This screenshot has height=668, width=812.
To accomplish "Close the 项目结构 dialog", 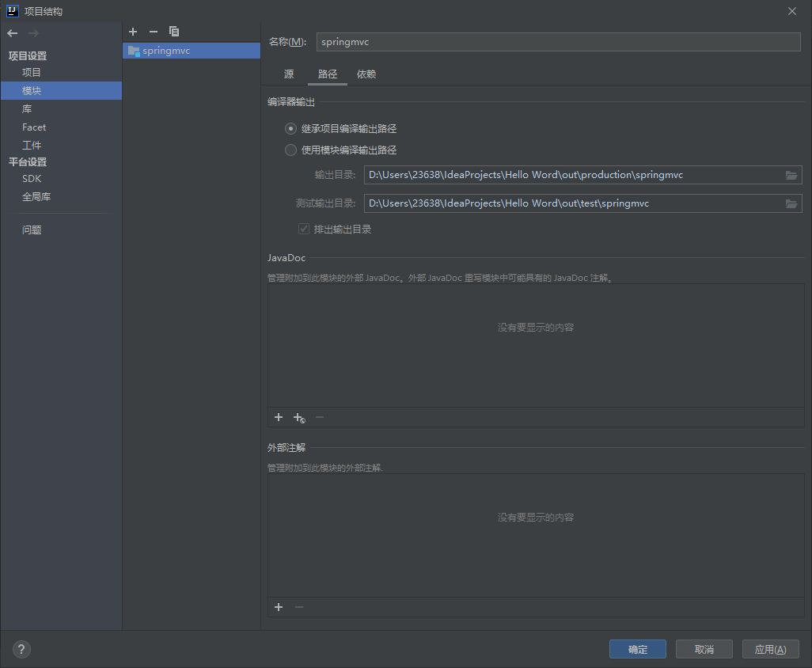I will 791,11.
